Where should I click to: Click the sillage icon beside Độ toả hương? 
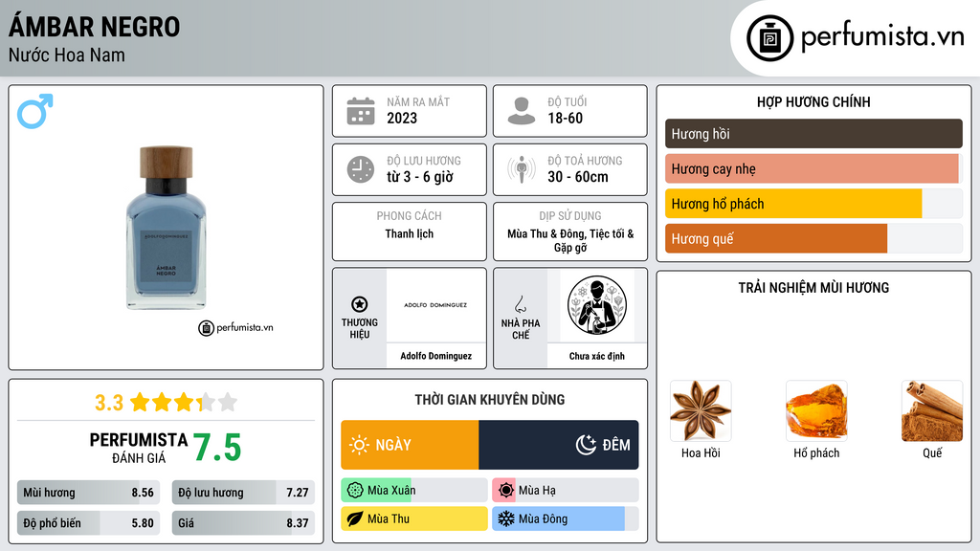(522, 169)
